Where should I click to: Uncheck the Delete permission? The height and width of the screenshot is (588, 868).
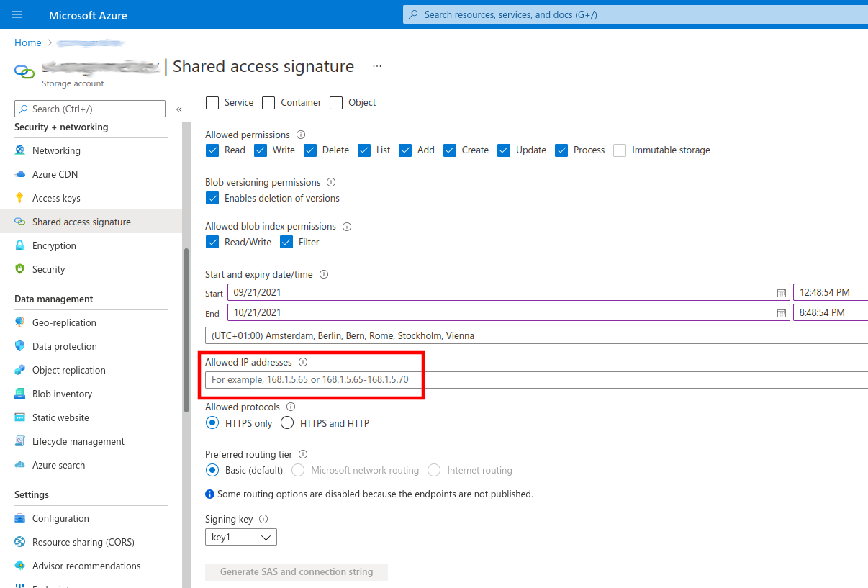pyautogui.click(x=310, y=150)
